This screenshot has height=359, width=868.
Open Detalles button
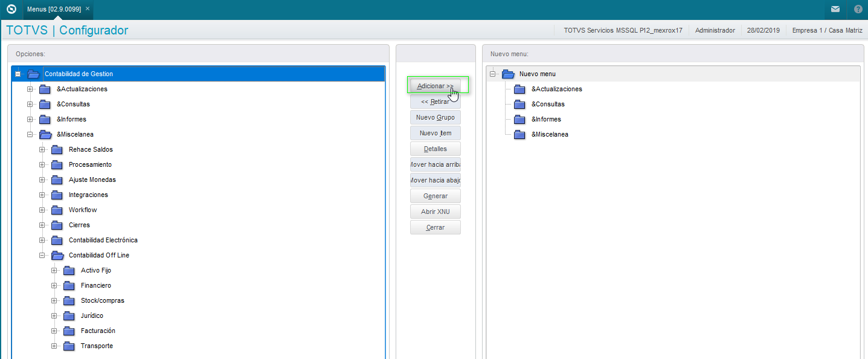(x=436, y=149)
